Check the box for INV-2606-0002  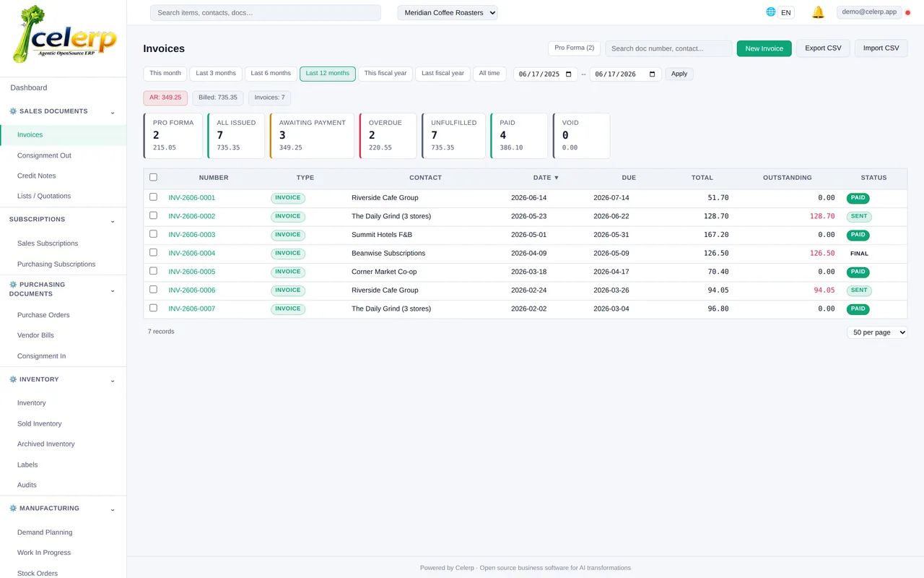153,215
